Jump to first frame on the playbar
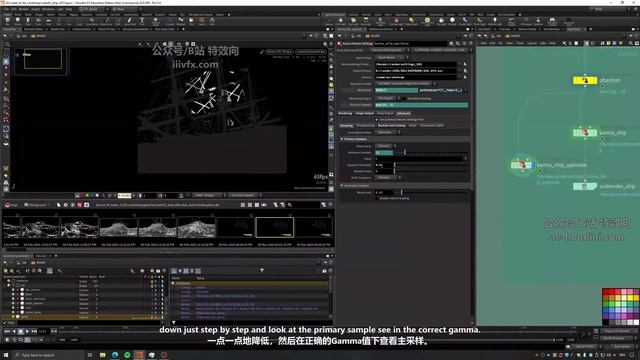Viewport: 640px width, 360px height. [8, 331]
